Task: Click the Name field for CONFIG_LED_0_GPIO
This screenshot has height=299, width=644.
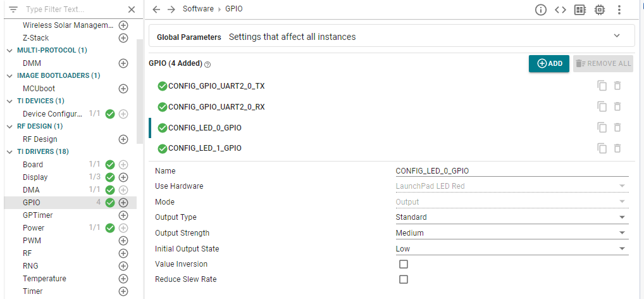Action: point(511,171)
